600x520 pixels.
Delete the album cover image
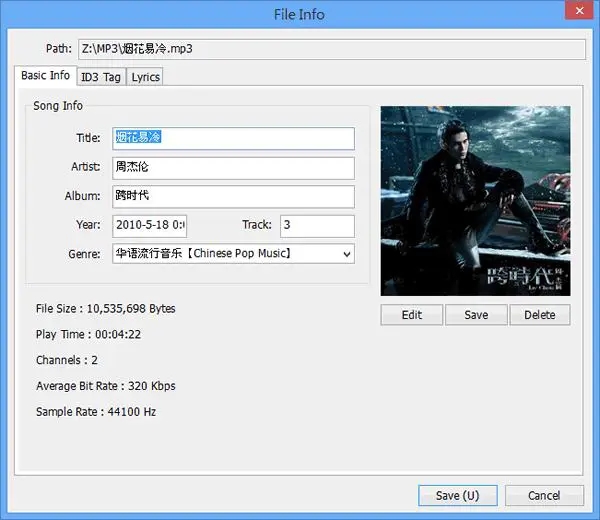click(x=540, y=315)
